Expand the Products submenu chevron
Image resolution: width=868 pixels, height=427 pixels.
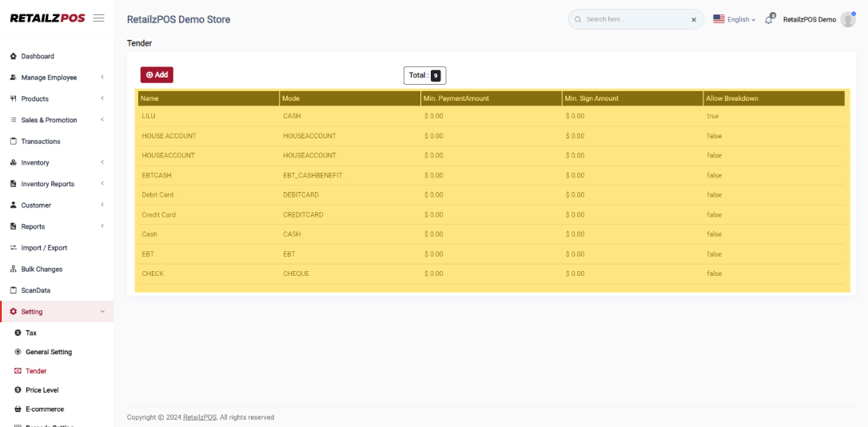[x=102, y=99]
